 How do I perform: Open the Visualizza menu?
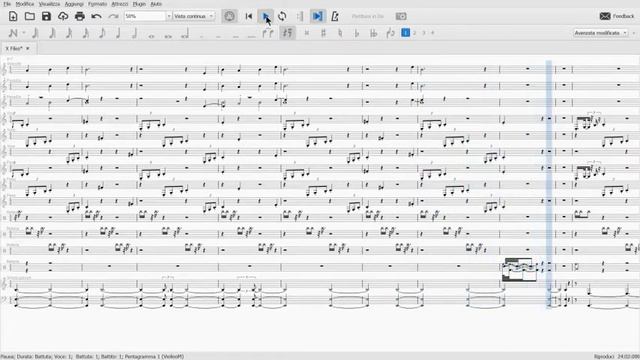[x=49, y=4]
